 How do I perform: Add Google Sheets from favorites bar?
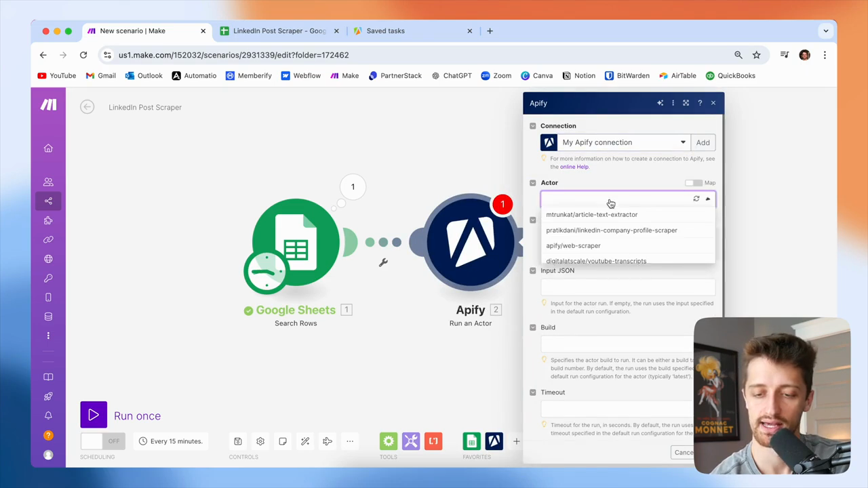[x=471, y=441]
